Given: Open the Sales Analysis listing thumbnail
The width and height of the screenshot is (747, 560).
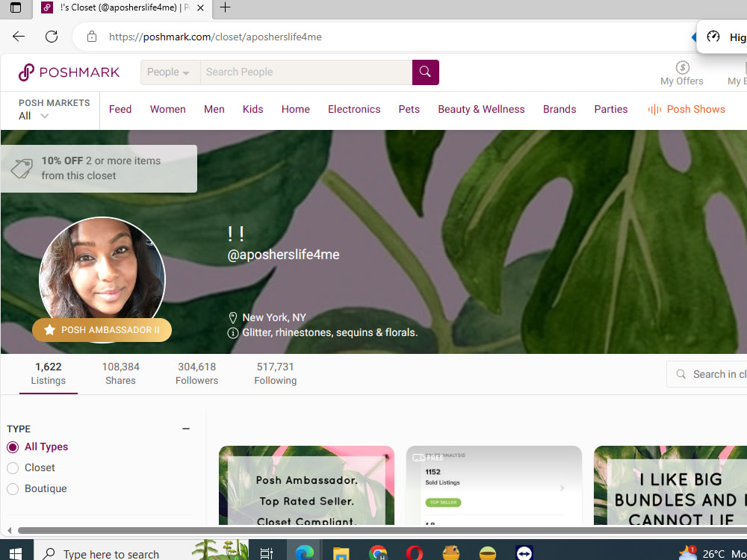Looking at the screenshot, I should click(x=494, y=485).
